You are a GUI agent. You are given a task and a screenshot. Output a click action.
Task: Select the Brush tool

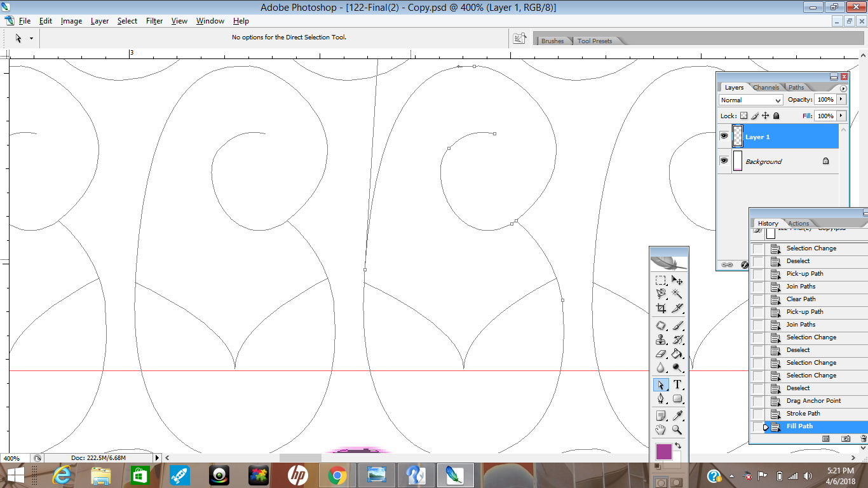click(x=677, y=325)
